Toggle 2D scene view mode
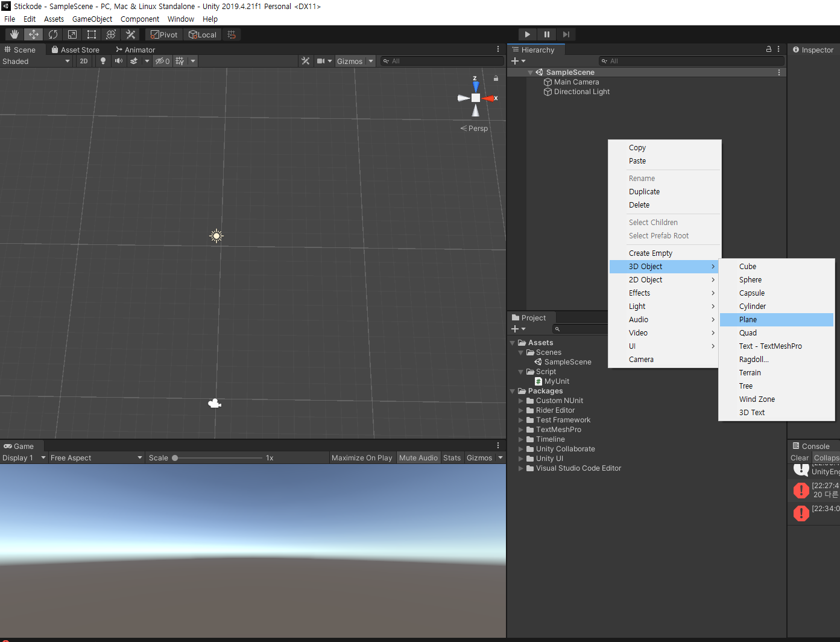The width and height of the screenshot is (840, 642). point(84,61)
